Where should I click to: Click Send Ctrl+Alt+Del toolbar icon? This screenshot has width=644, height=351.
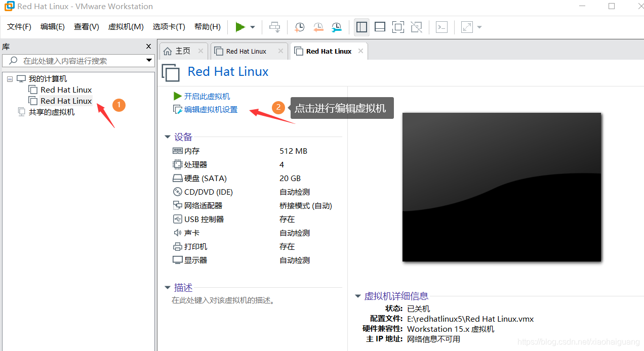(274, 27)
